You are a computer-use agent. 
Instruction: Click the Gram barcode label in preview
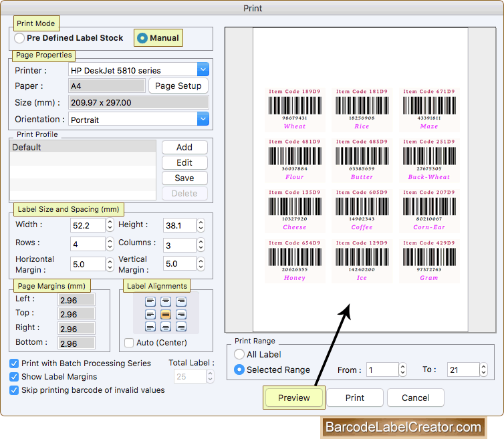[x=429, y=261]
